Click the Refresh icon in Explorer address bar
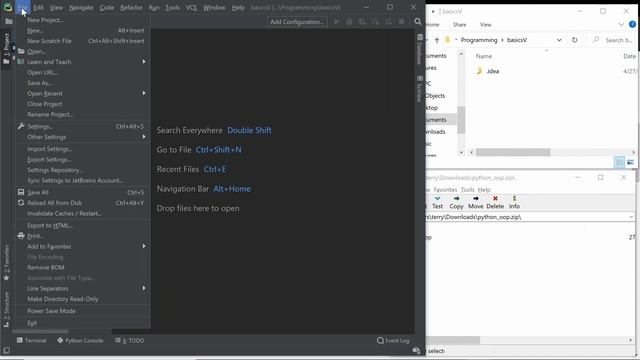Screen dimensions: 640x360 (574, 40)
